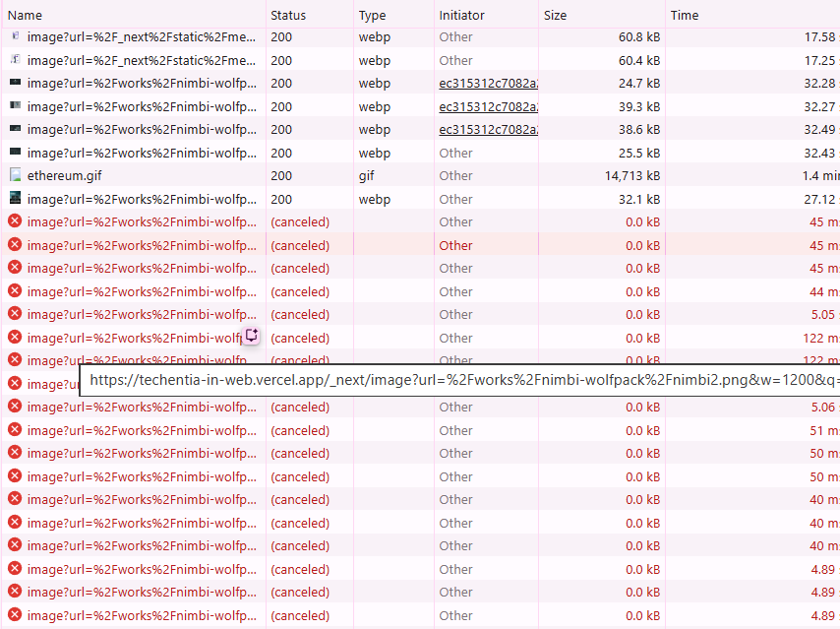
Task: Sort requests by the Name column header
Action: [26, 15]
